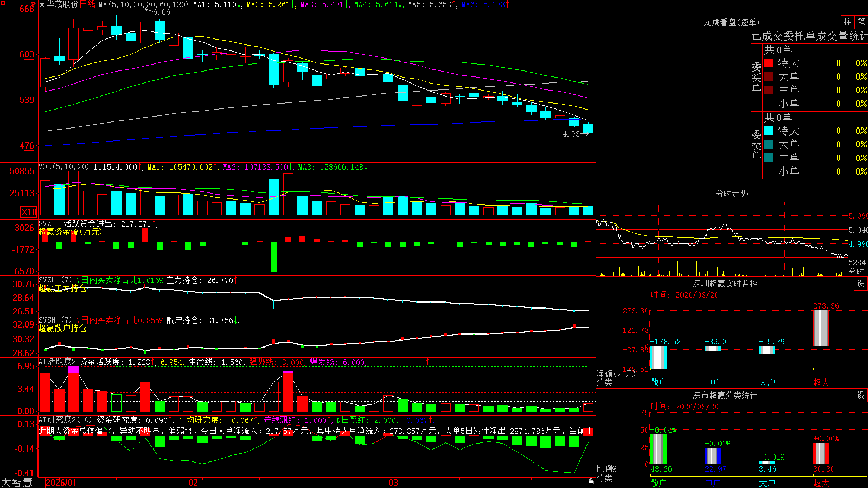Viewport: 868px width, 488px height.
Task: Click the star icon beside 华茂股份
Action: (42, 4)
